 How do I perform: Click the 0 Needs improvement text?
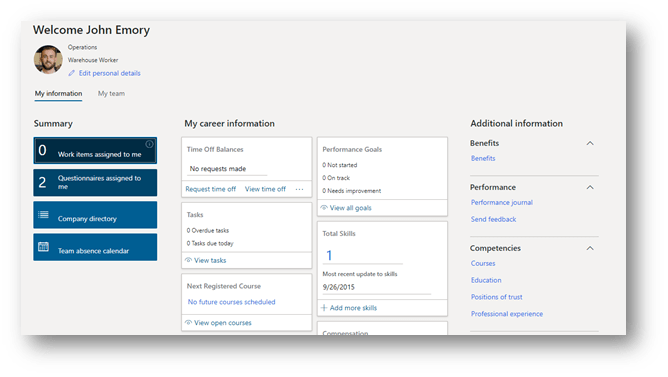pos(351,191)
